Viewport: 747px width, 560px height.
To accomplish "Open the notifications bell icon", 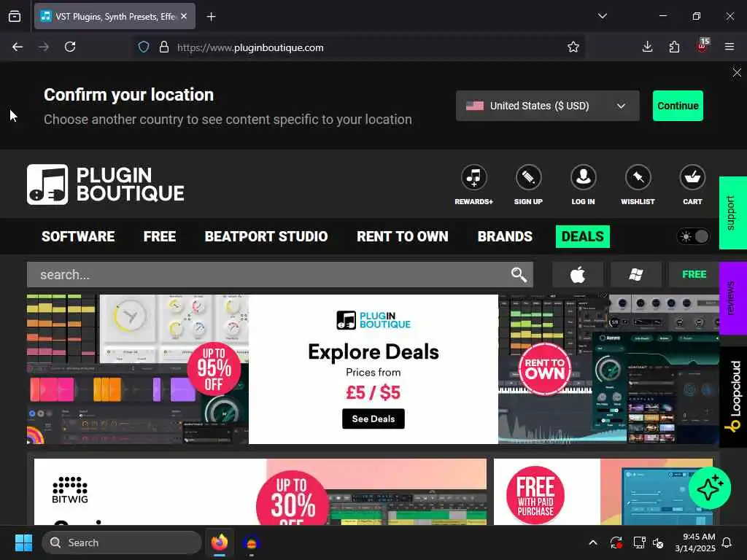I will [x=727, y=542].
